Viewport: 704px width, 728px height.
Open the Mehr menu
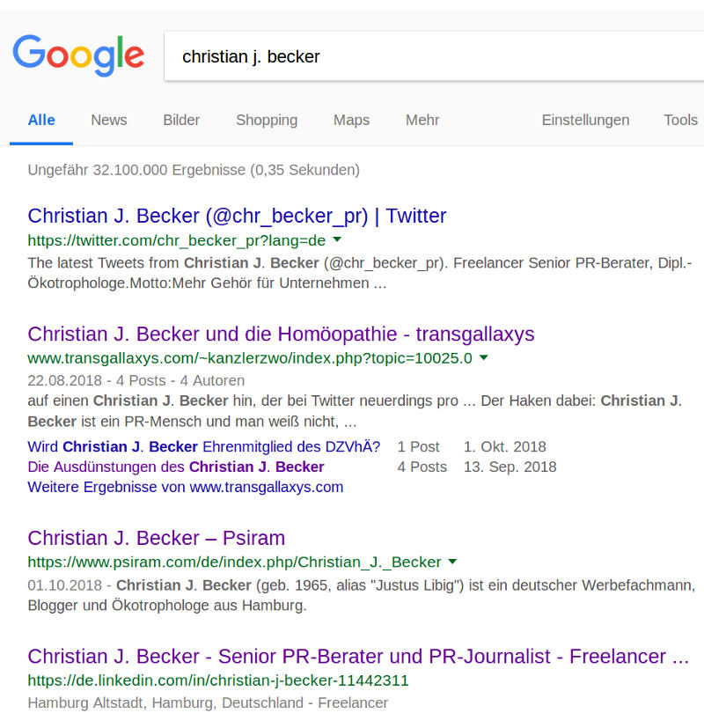(x=422, y=120)
